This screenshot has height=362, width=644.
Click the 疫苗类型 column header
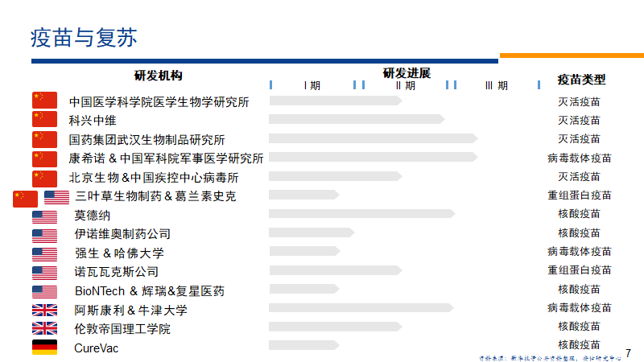click(x=581, y=79)
